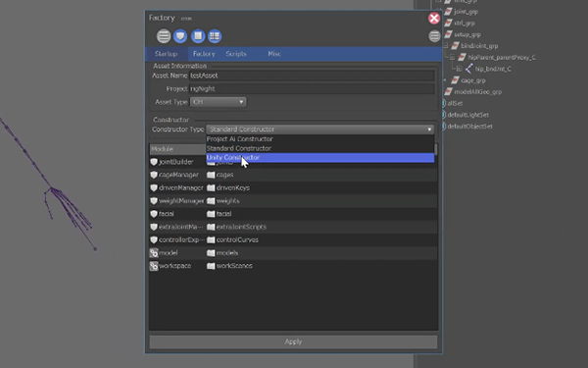The width and height of the screenshot is (588, 368).
Task: Close the Factory window with red X
Action: [434, 18]
